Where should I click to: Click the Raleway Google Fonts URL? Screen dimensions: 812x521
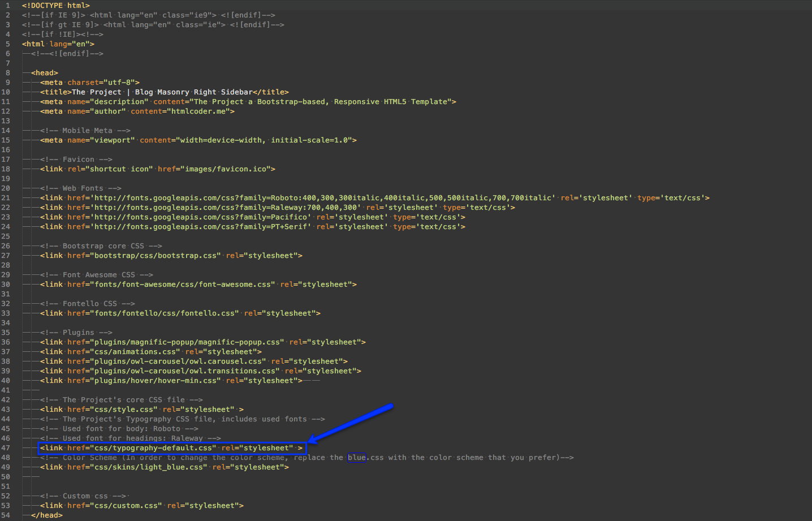pos(226,208)
